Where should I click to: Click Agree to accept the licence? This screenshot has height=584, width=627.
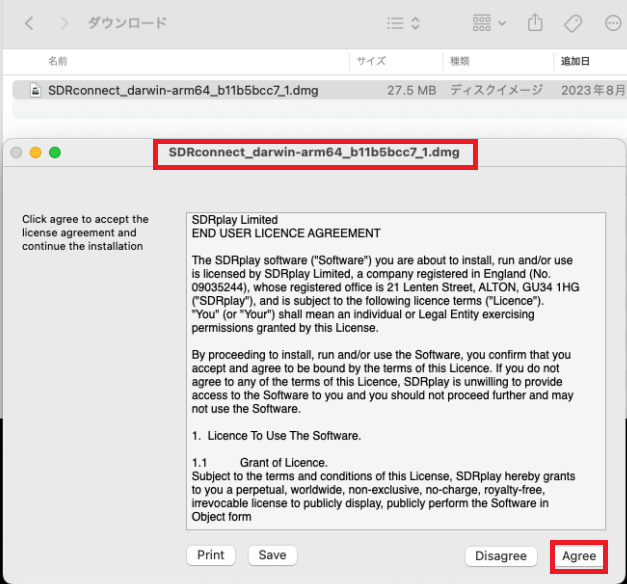click(579, 556)
